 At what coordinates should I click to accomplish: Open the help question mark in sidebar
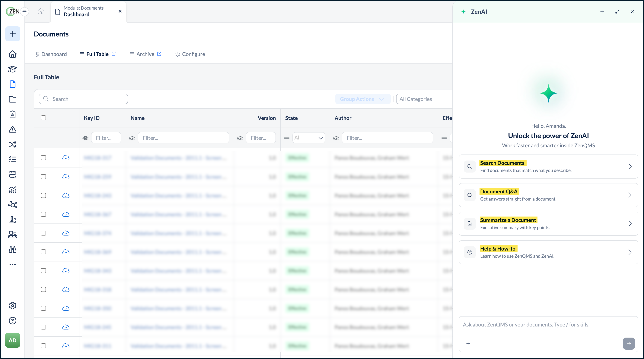pos(12,321)
